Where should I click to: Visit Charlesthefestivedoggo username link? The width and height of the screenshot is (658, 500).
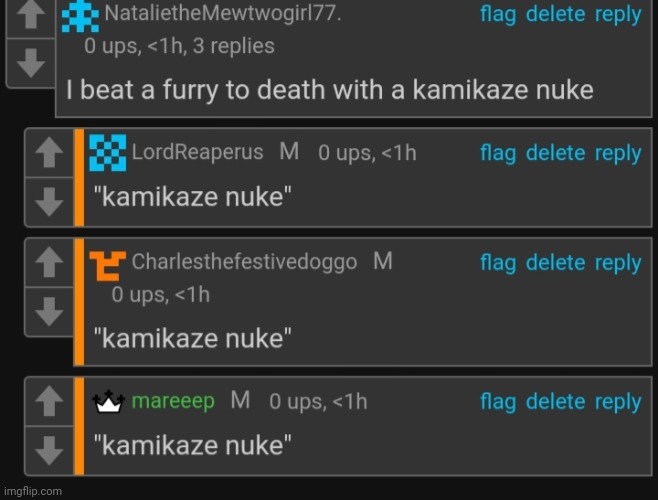point(244,262)
